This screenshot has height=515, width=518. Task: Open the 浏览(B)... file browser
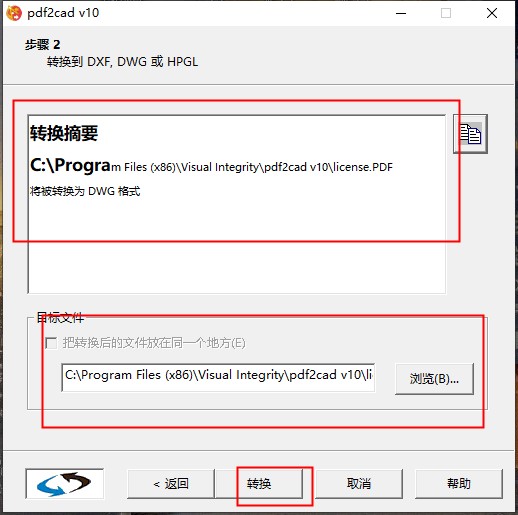tap(434, 379)
